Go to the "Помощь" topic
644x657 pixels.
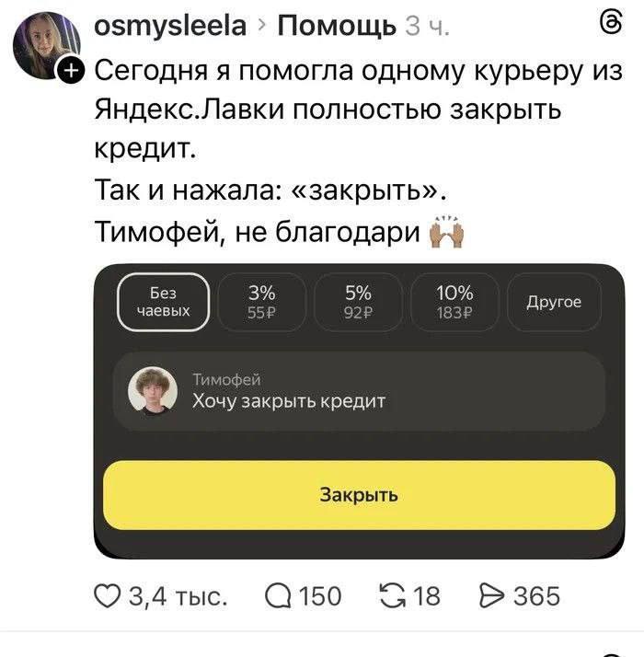pos(331,27)
